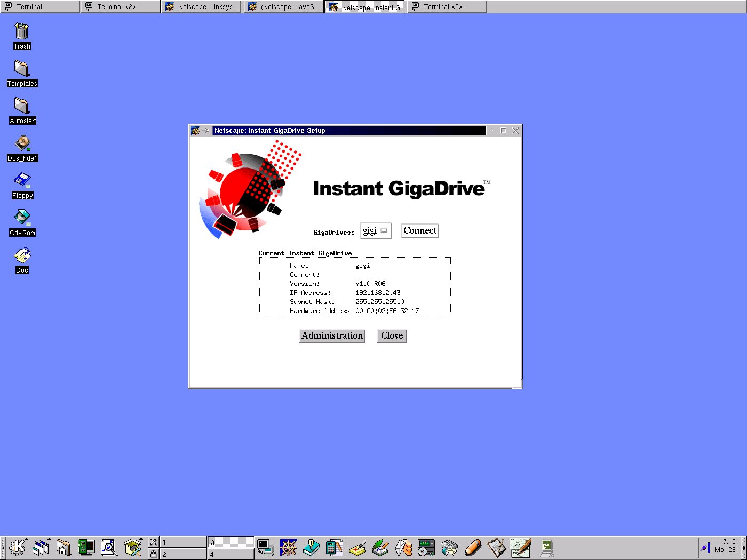Open the Netscape ship wheel launcher
The width and height of the screenshot is (747, 560).
288,548
